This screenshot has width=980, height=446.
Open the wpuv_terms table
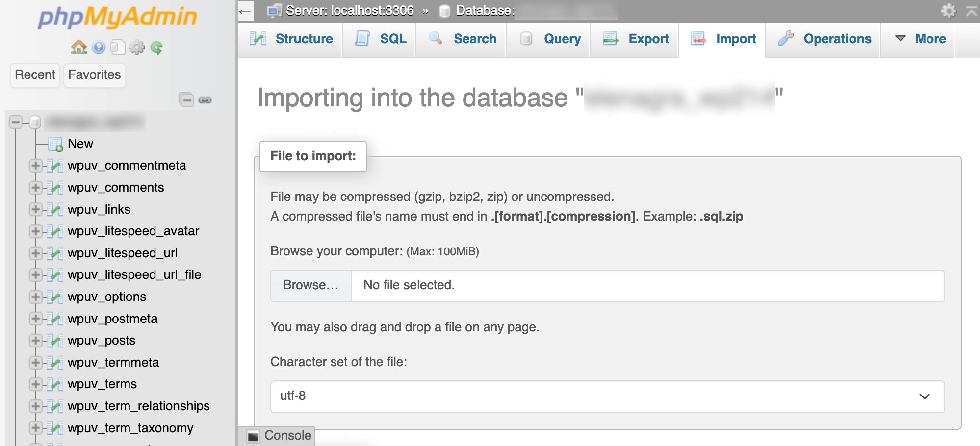pyautogui.click(x=102, y=384)
